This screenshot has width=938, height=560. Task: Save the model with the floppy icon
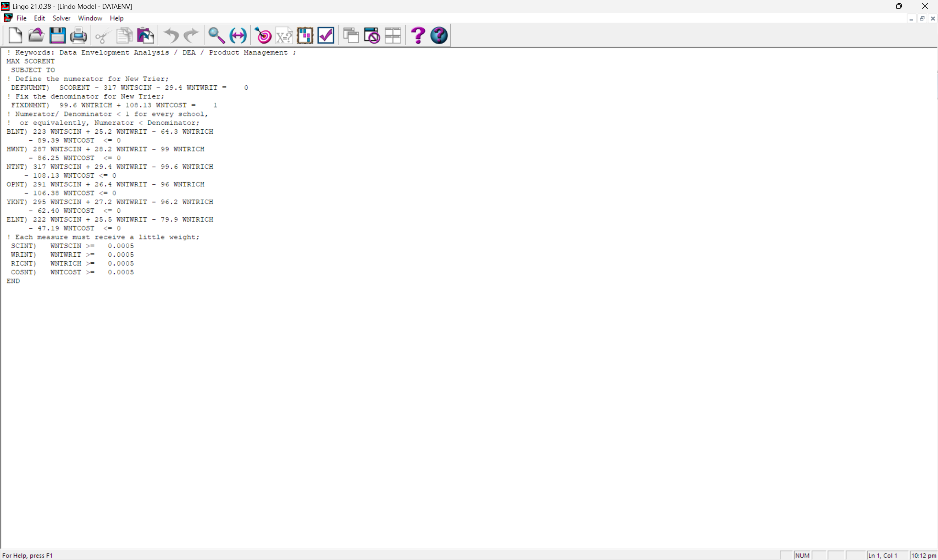click(58, 36)
